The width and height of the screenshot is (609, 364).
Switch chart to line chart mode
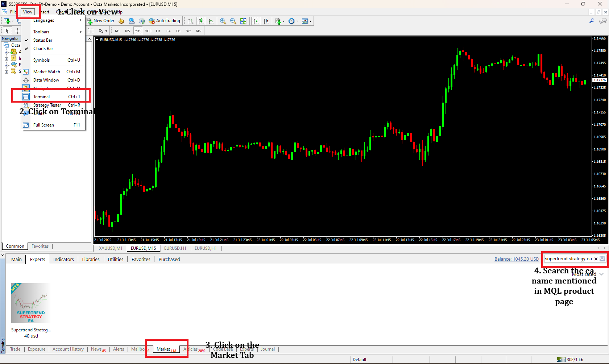coord(211,21)
